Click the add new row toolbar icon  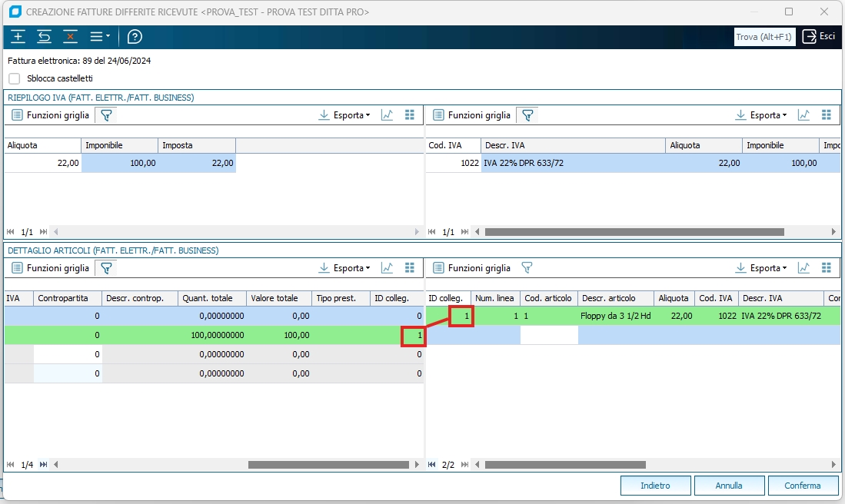click(x=18, y=37)
